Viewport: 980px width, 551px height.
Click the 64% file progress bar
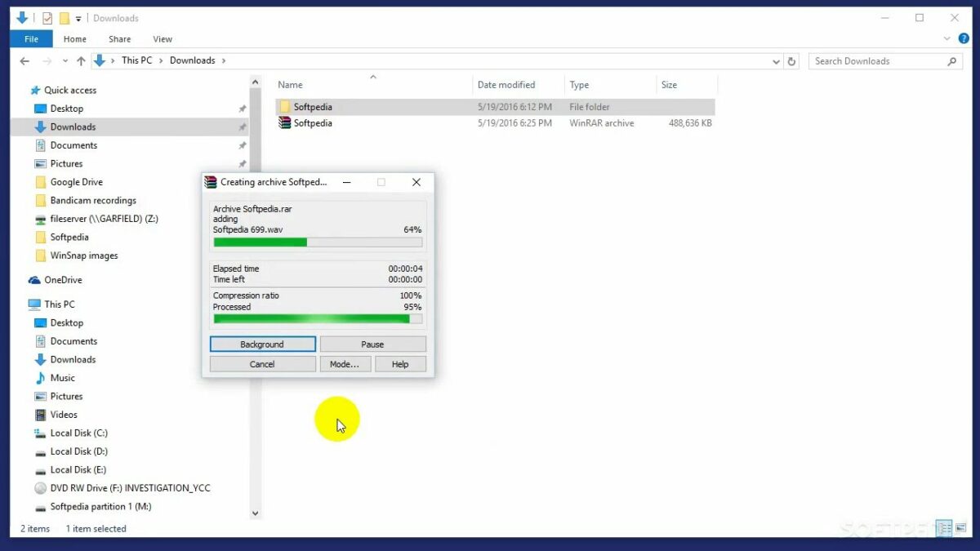pos(318,242)
